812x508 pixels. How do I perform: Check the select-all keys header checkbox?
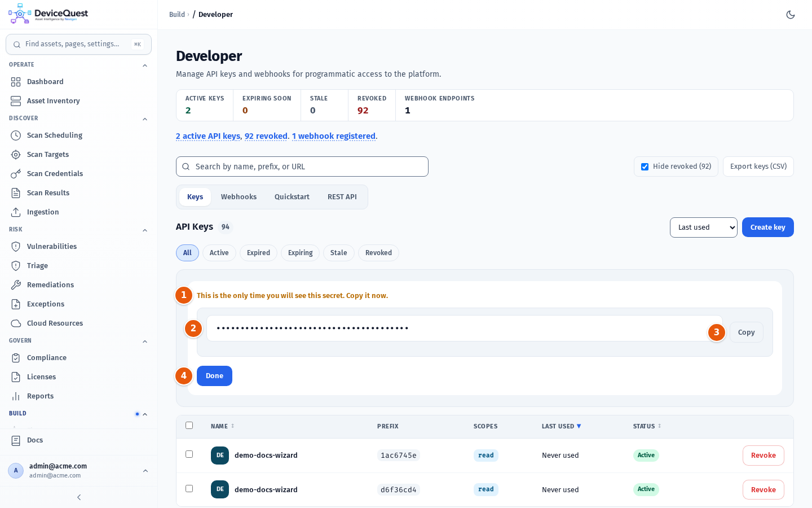point(189,426)
